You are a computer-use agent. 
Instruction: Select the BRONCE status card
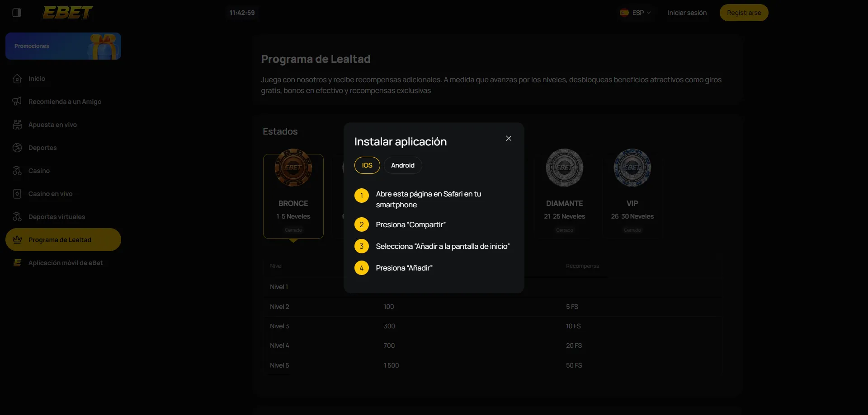tap(293, 196)
